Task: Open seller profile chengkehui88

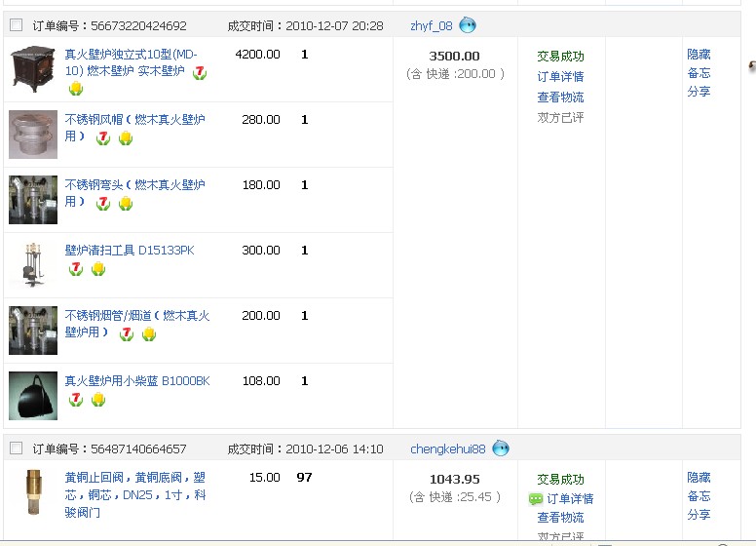Action: (447, 448)
